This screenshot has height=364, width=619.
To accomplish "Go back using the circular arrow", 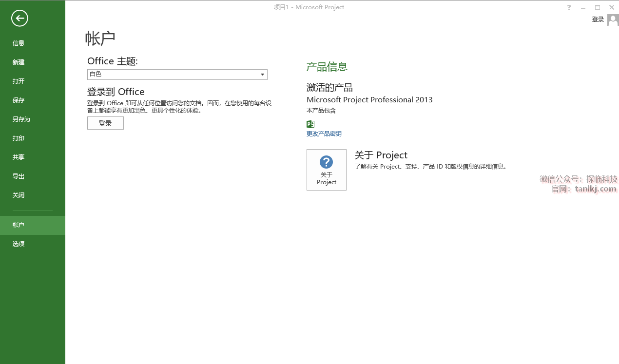I will pos(20,19).
